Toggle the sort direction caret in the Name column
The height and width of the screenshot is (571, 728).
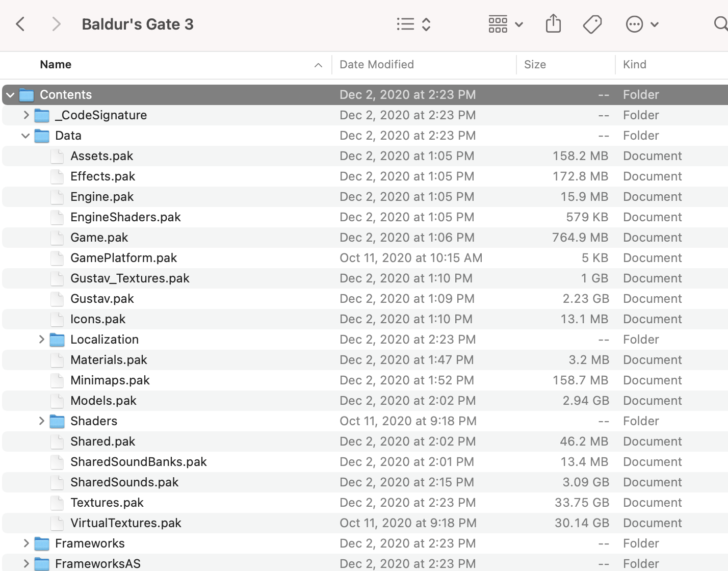[x=318, y=65]
